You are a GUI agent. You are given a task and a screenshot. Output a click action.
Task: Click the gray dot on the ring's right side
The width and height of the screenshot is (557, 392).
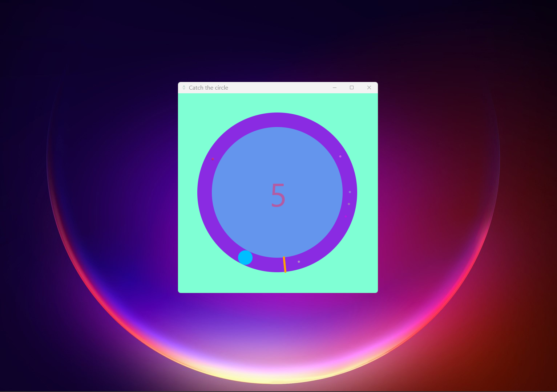tap(350, 192)
